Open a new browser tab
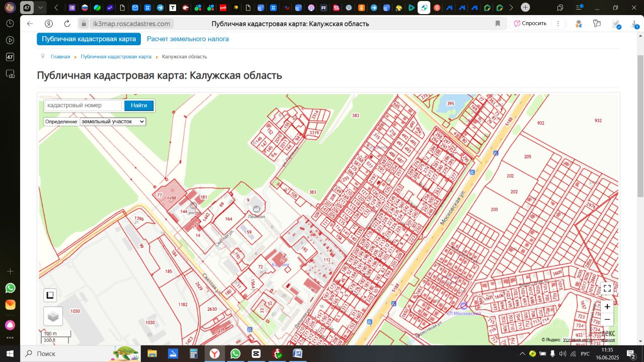644x362 pixels. [525, 8]
